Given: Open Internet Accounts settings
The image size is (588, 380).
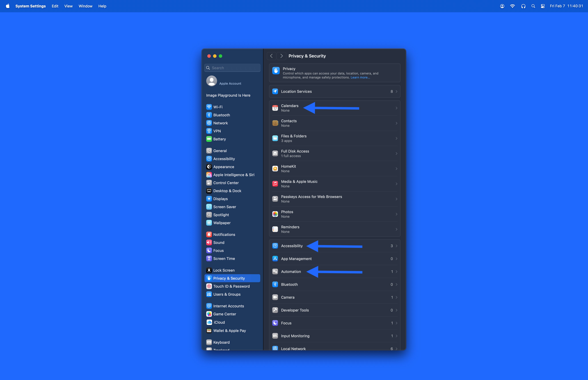Looking at the screenshot, I should tap(232, 306).
